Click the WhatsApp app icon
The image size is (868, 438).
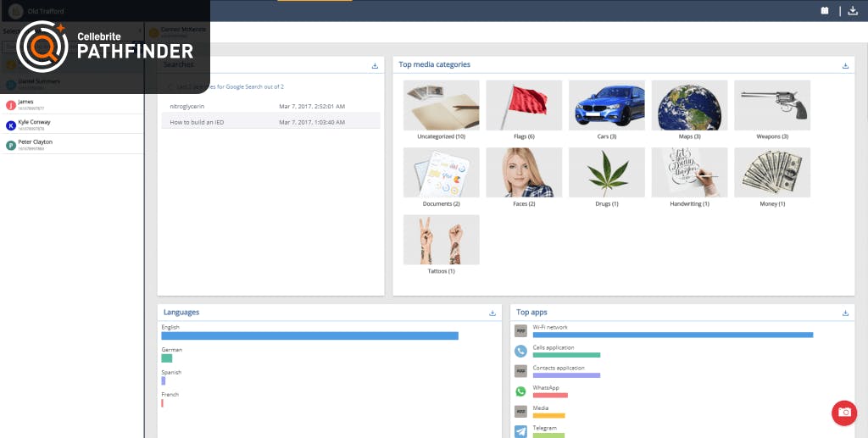click(x=521, y=391)
